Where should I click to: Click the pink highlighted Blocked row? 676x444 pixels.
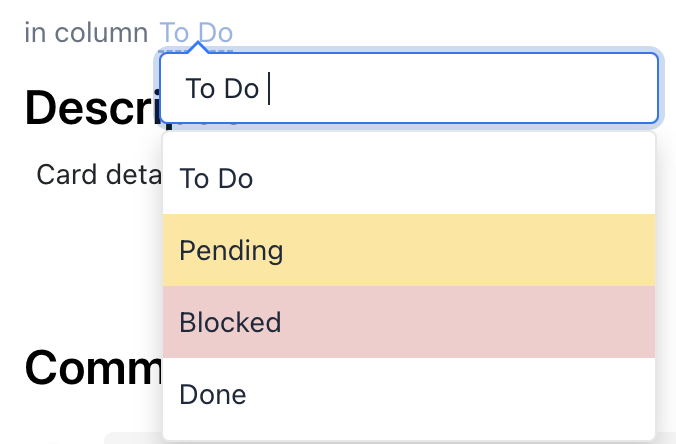(x=450, y=322)
